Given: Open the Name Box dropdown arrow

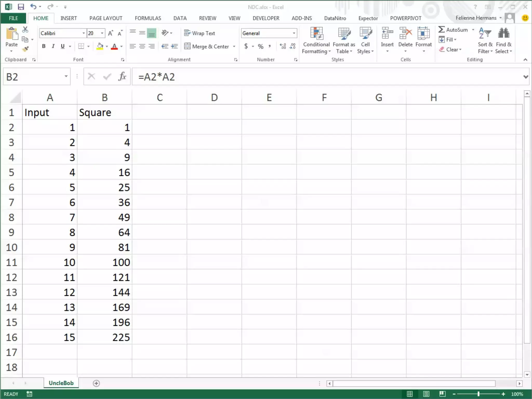Looking at the screenshot, I should coord(66,76).
